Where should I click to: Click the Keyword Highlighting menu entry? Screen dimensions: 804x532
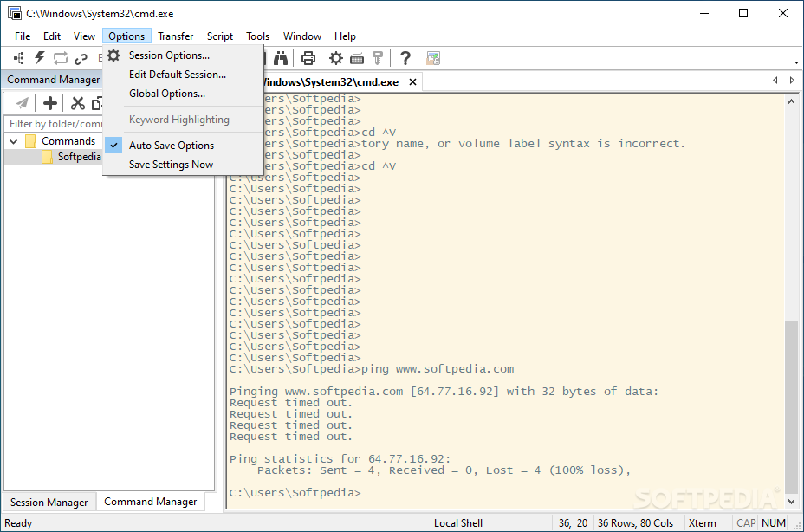[183, 120]
